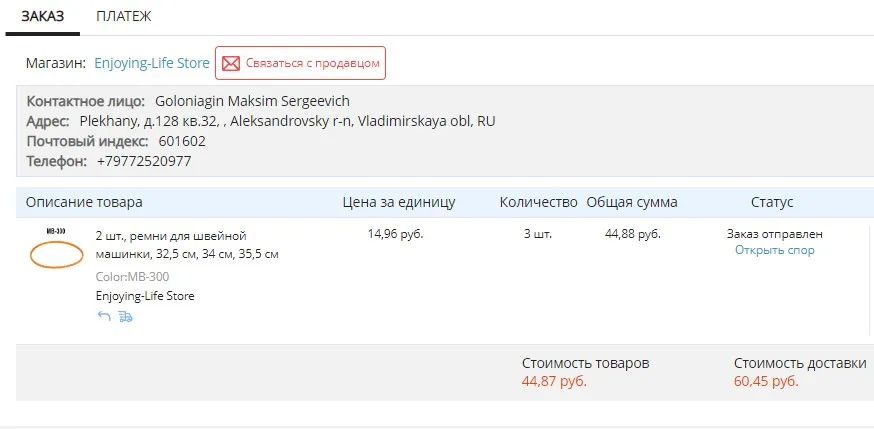
Task: Open the Enjoying-Life Store link next to Магазин
Action: tap(152, 63)
